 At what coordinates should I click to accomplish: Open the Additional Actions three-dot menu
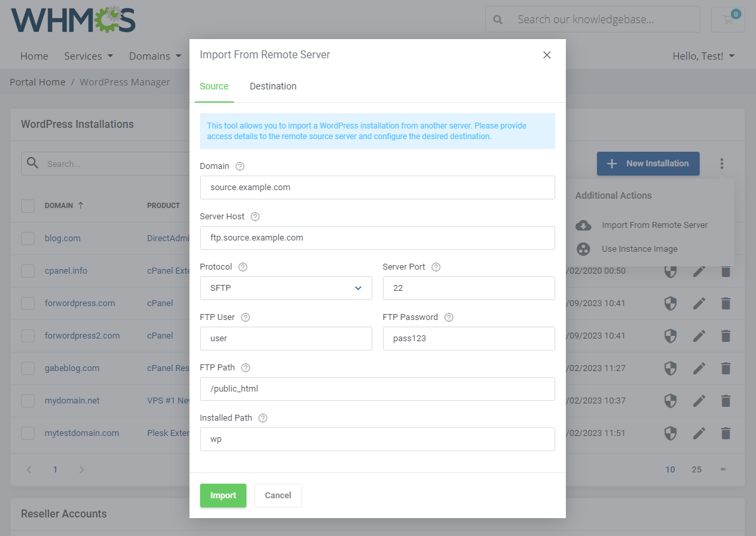coord(722,163)
